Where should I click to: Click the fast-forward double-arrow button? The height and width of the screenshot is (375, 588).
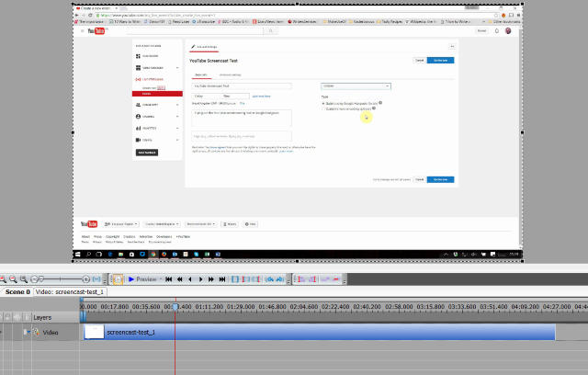(211, 279)
